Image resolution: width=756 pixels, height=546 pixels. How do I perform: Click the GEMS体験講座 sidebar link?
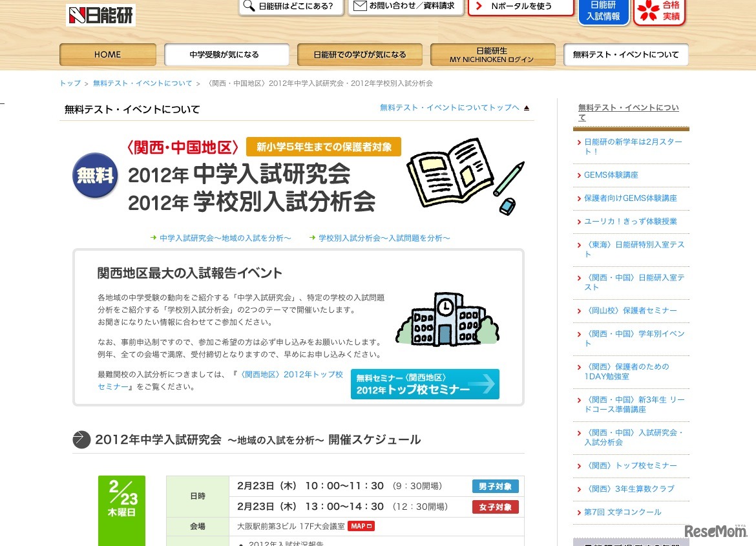(x=613, y=174)
